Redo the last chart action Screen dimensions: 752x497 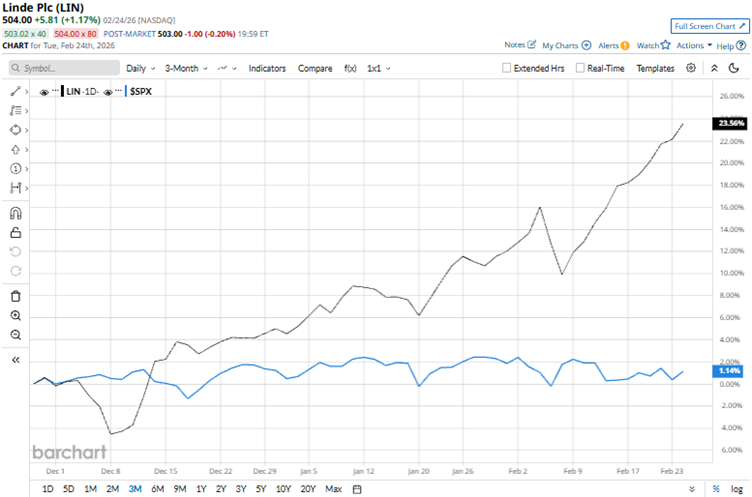click(x=15, y=271)
